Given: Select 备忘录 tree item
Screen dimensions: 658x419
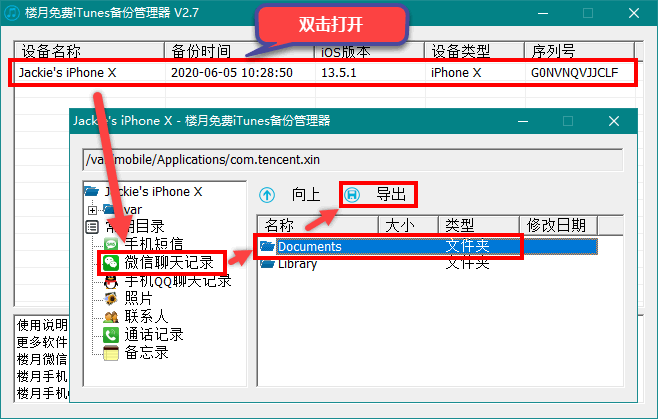Looking at the screenshot, I should click(x=146, y=353).
